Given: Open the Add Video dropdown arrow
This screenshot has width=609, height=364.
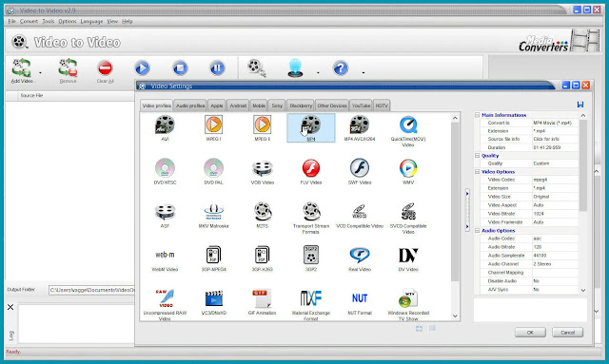Looking at the screenshot, I should pyautogui.click(x=40, y=72).
